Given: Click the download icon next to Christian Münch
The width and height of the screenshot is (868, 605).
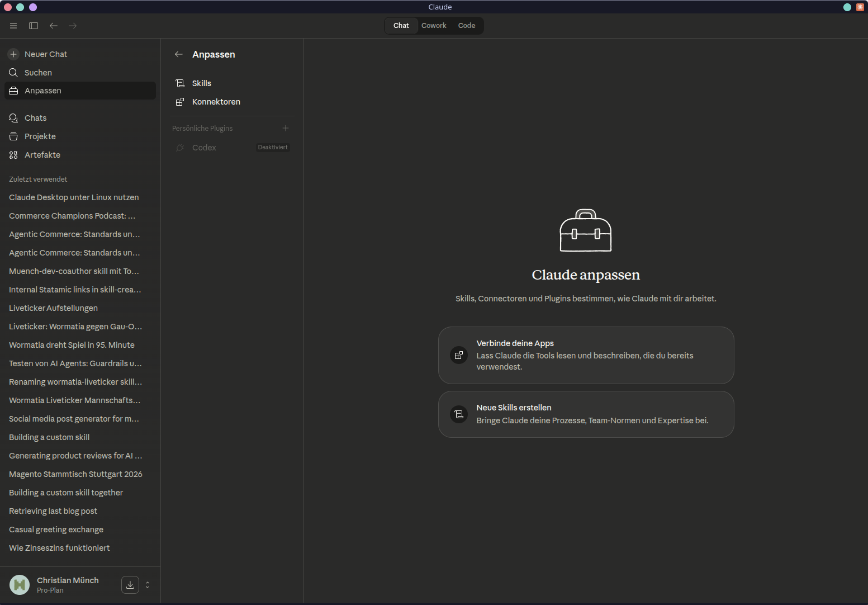Looking at the screenshot, I should pyautogui.click(x=130, y=584).
